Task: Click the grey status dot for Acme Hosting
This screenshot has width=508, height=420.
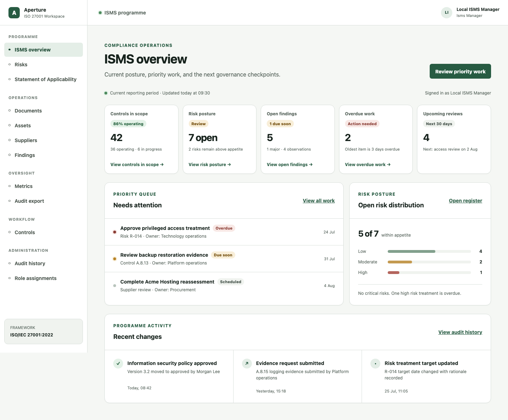Action: [x=115, y=286]
